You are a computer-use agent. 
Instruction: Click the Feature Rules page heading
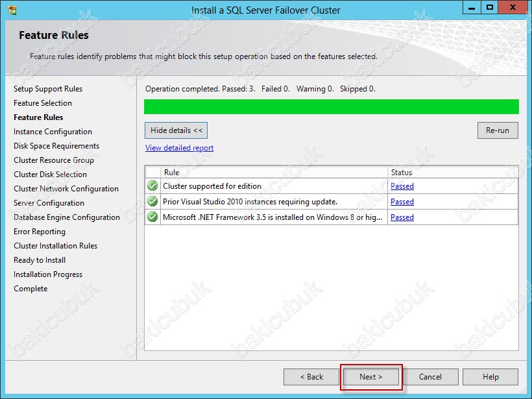click(x=54, y=35)
